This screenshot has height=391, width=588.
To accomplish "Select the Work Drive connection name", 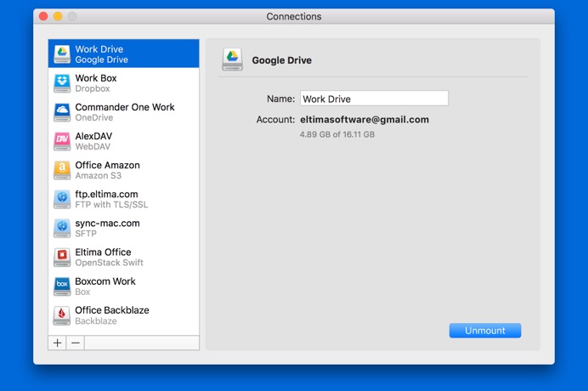I will (99, 49).
